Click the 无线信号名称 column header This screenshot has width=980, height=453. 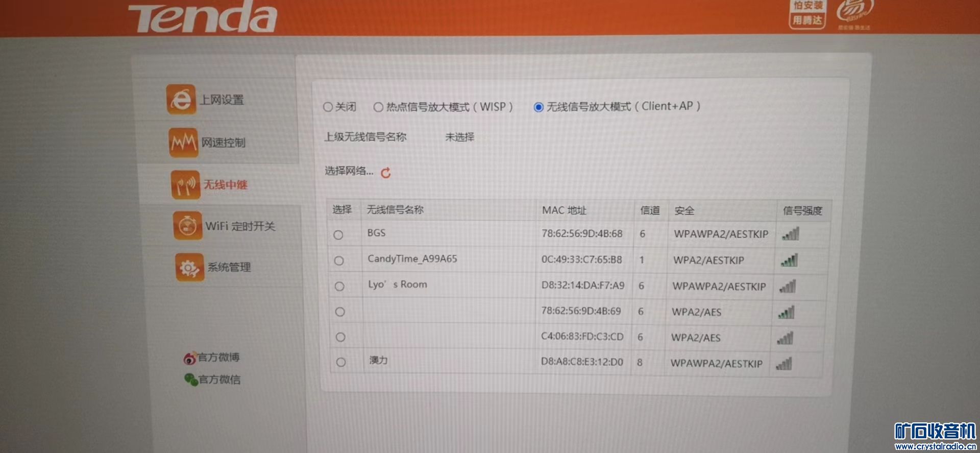click(395, 210)
